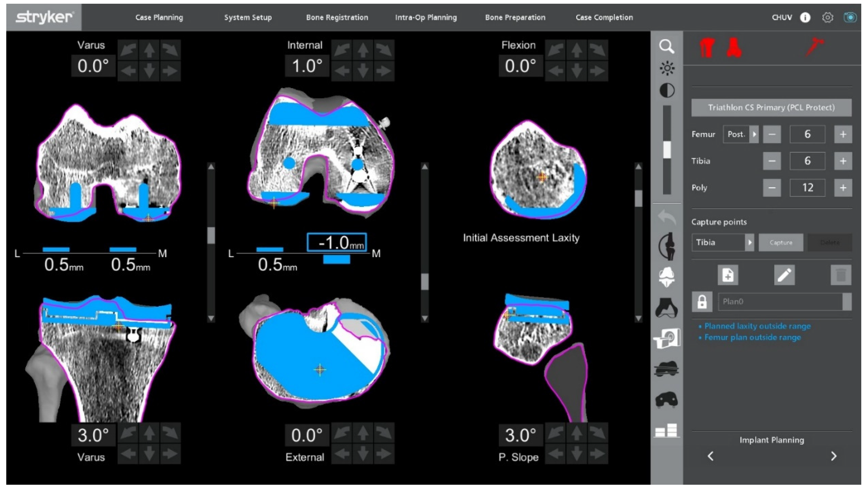Click the half-circle contrast icon
868x491 pixels.
[667, 90]
